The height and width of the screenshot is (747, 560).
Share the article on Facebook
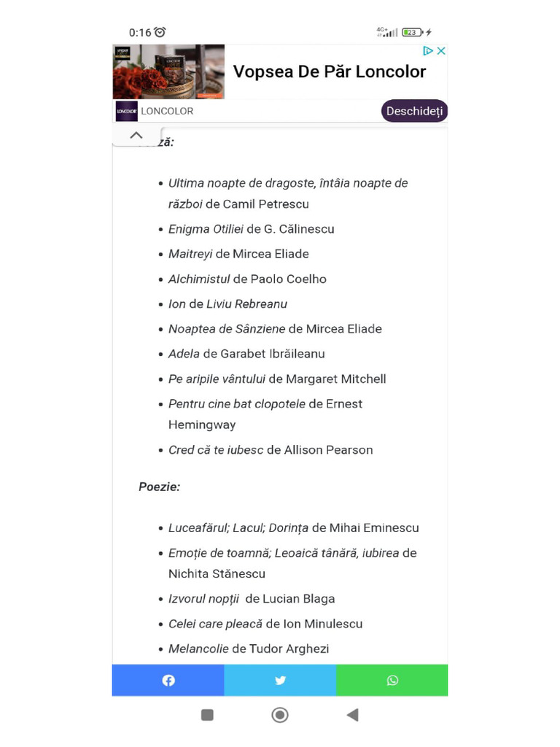(x=168, y=680)
